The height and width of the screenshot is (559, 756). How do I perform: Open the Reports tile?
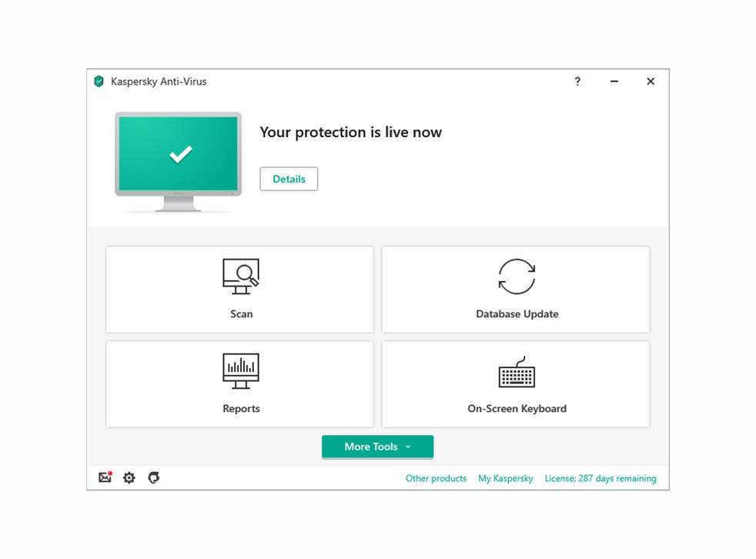click(239, 384)
